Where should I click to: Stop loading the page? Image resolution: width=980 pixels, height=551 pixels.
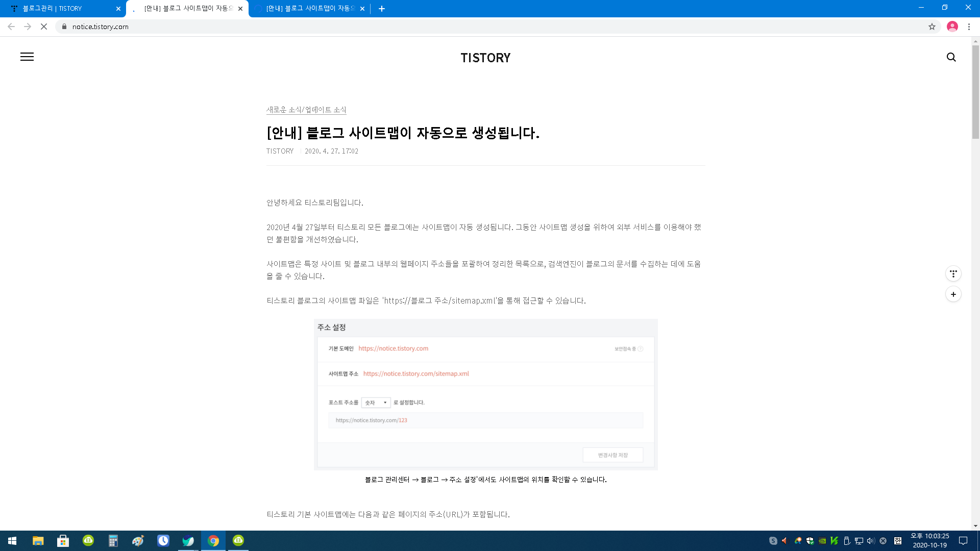click(x=44, y=27)
